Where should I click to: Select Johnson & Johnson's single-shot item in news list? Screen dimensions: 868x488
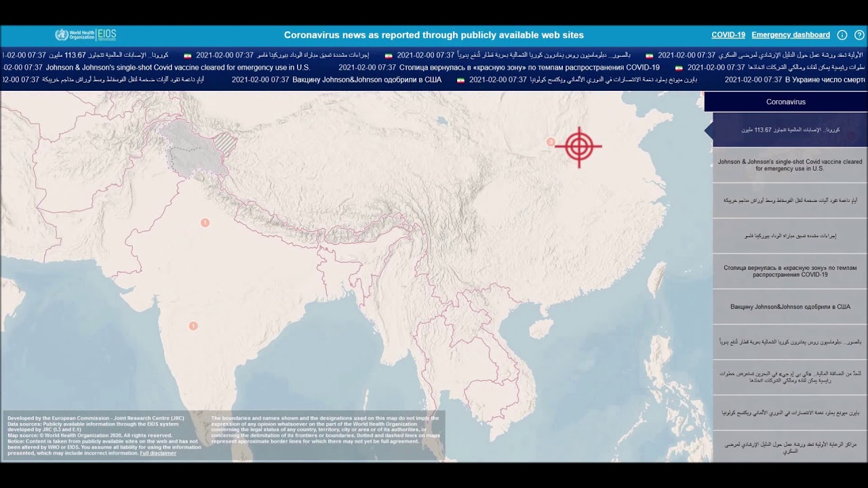point(789,165)
